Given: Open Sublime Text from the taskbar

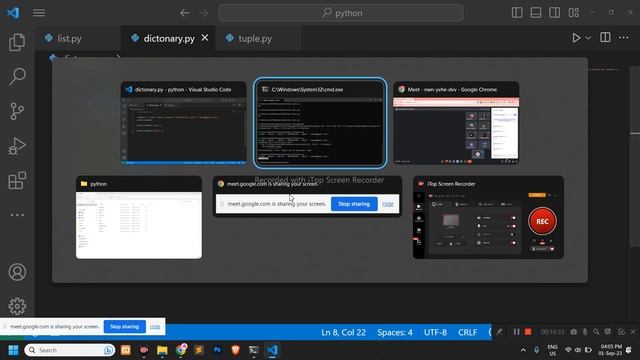Looking at the screenshot, I should [x=199, y=350].
